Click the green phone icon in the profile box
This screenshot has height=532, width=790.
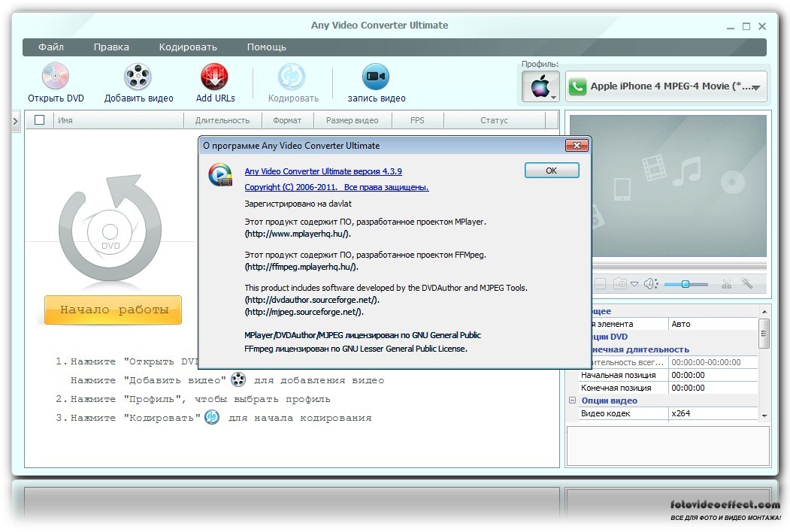pos(577,86)
